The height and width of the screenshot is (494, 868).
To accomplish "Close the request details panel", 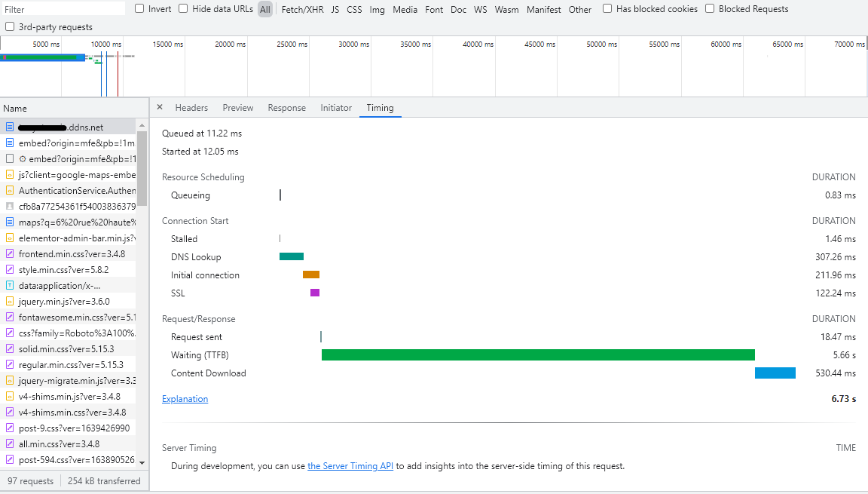I will (160, 107).
